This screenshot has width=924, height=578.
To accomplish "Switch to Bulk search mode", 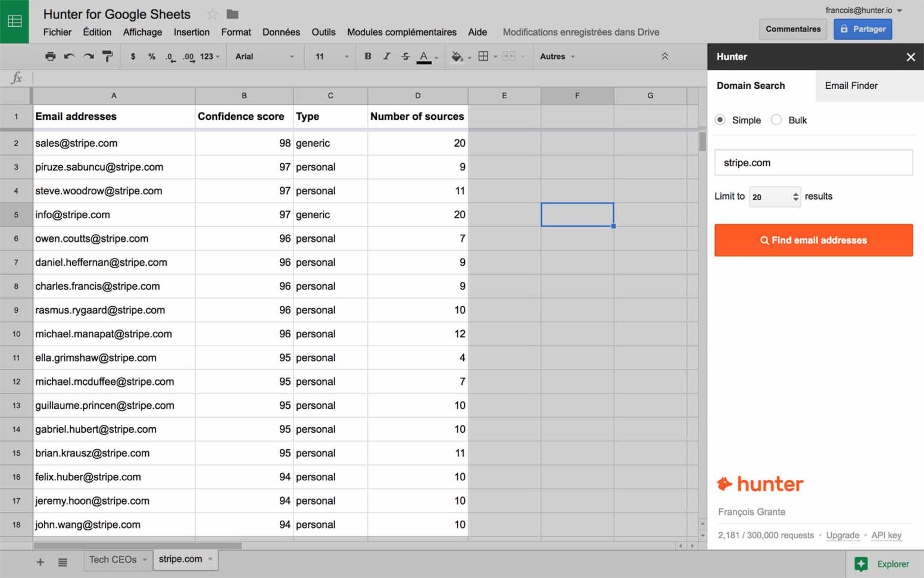I will coord(776,120).
